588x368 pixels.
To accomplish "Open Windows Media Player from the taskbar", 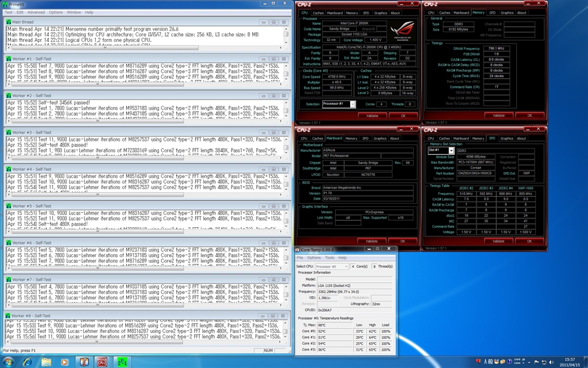I will pos(64,362).
